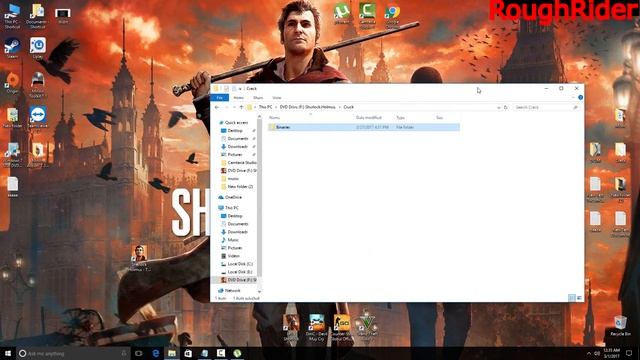Image resolution: width=640 pixels, height=360 pixels.
Task: Sort by Date modified column header
Action: point(369,118)
